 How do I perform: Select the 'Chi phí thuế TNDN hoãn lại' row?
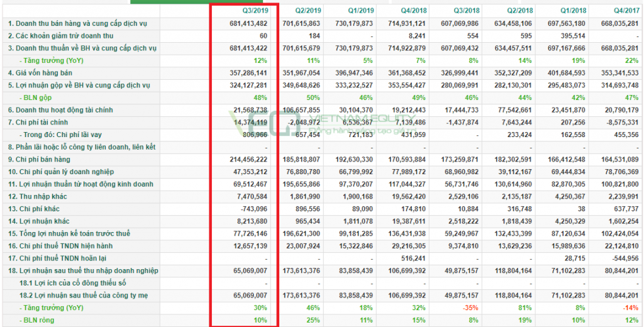pos(59,258)
